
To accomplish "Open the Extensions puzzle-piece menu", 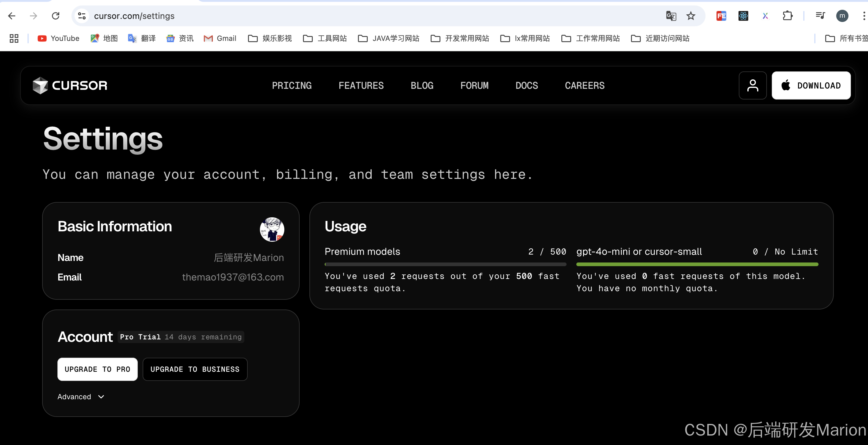I will coord(787,16).
